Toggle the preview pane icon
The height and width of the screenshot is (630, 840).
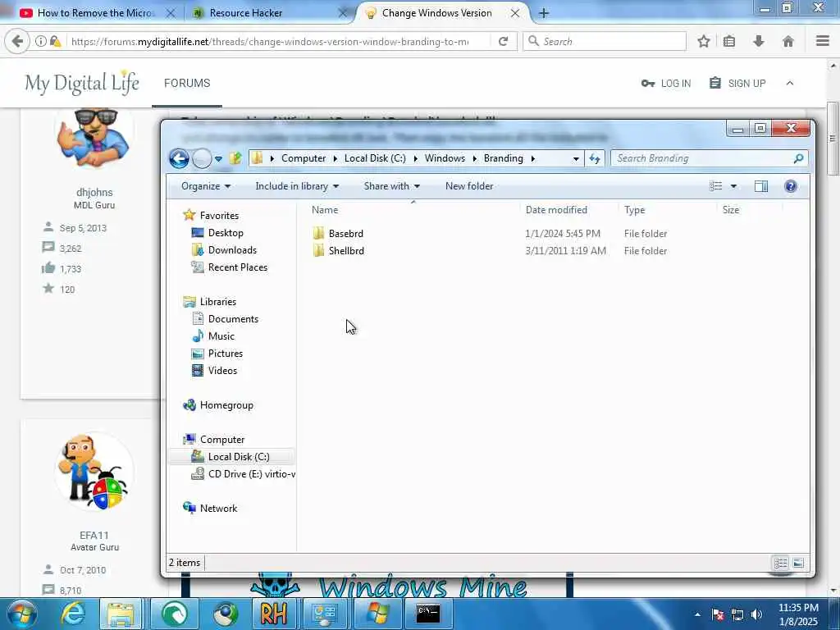(x=761, y=186)
